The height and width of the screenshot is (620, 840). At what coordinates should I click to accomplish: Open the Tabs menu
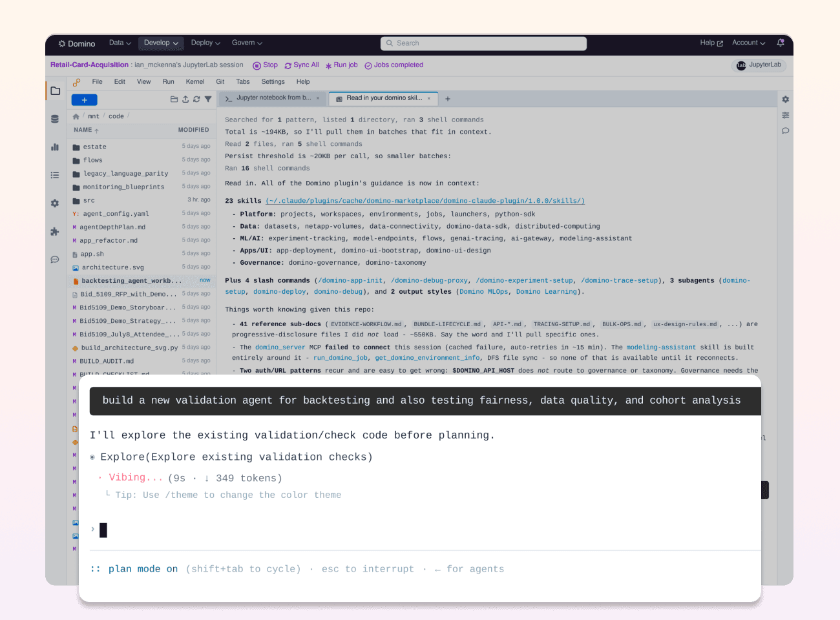243,82
